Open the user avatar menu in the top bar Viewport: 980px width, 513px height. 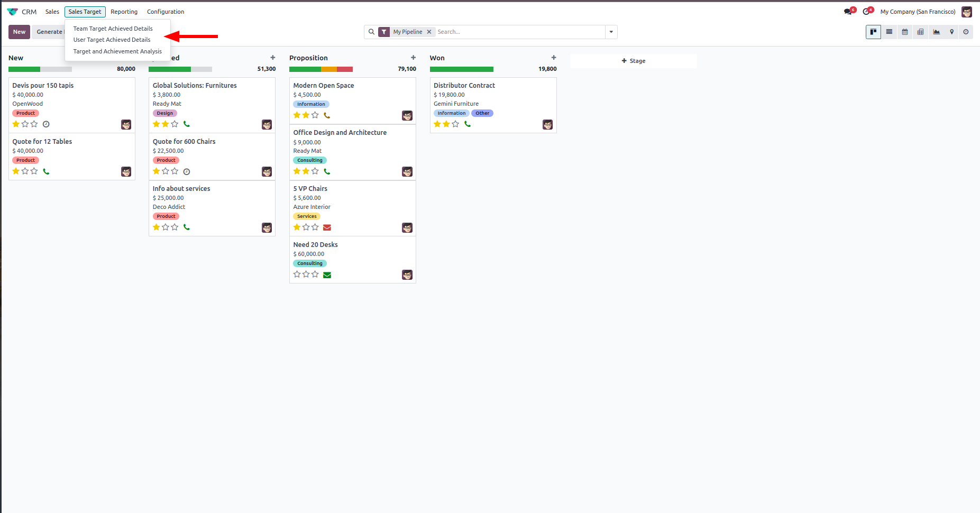[967, 12]
